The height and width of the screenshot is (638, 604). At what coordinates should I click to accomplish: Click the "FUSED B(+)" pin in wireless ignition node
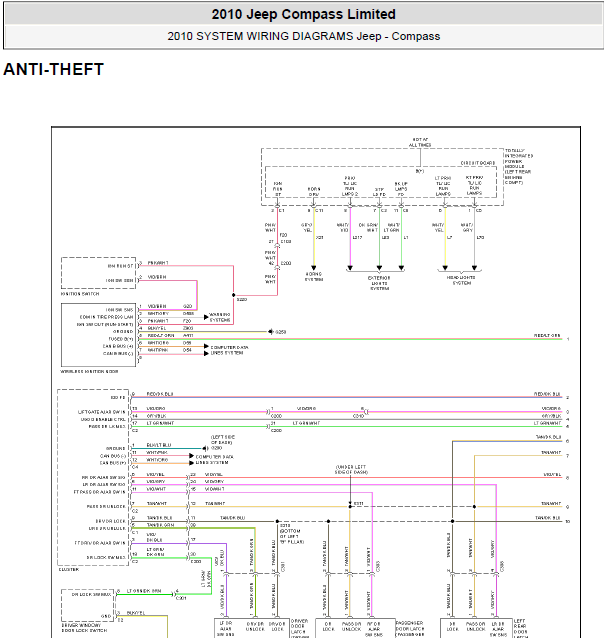(x=121, y=339)
